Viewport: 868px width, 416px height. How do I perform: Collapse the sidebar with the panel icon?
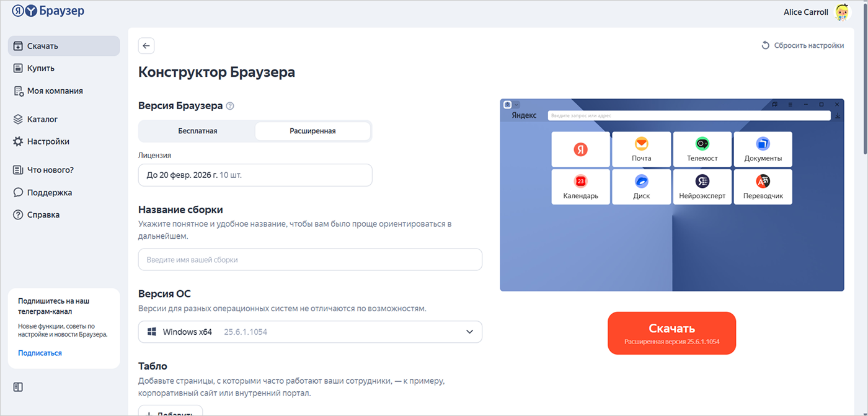(18, 387)
